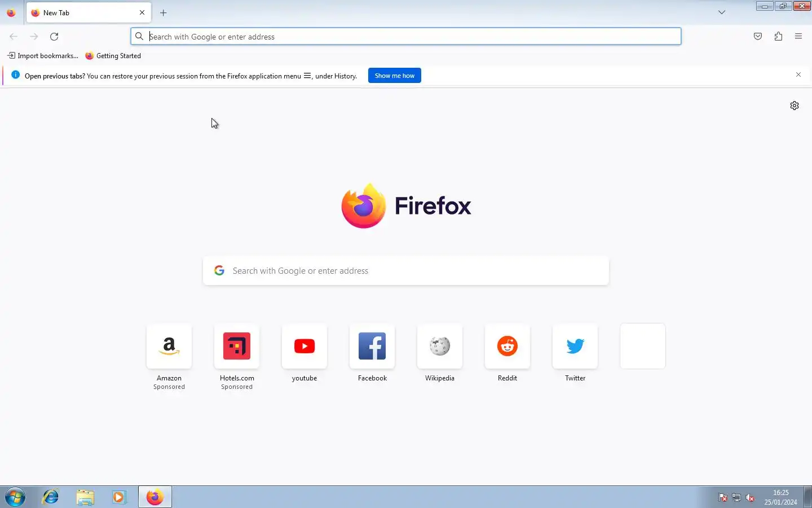Open Getting Started bookmark
The image size is (812, 508).
[113, 56]
